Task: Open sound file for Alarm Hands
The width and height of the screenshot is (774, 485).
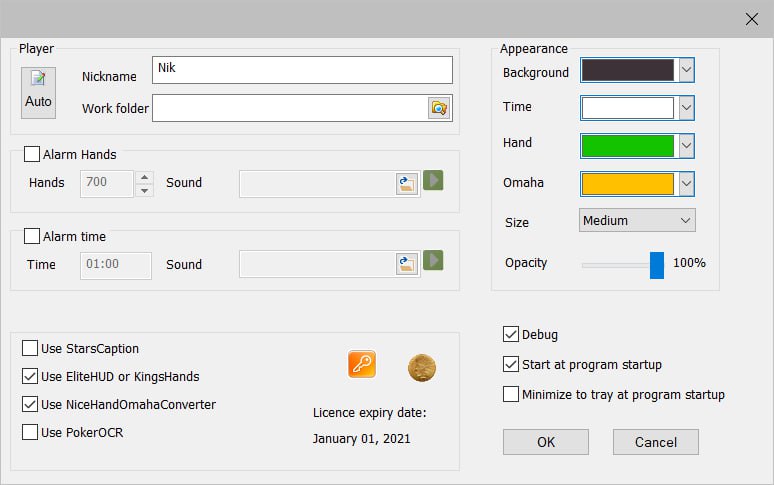Action: point(407,184)
